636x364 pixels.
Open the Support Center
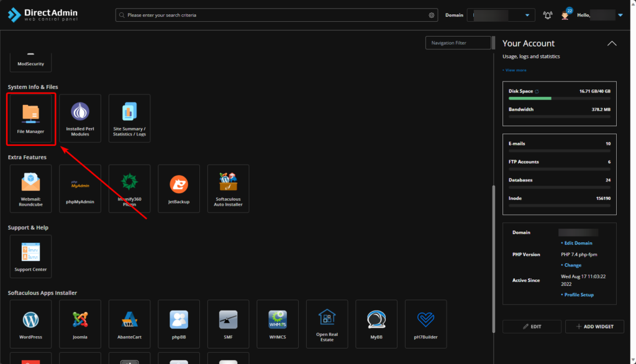30,256
